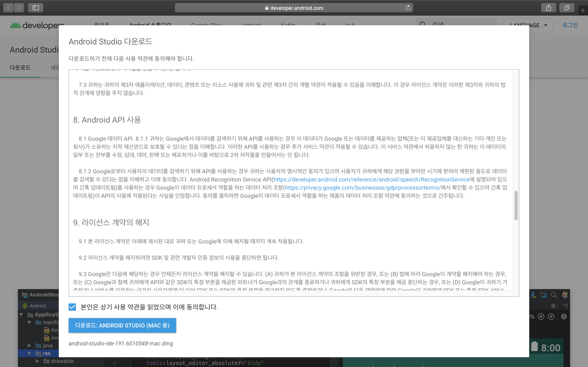
Task: Click the developer.android.com address bar
Action: click(294, 8)
